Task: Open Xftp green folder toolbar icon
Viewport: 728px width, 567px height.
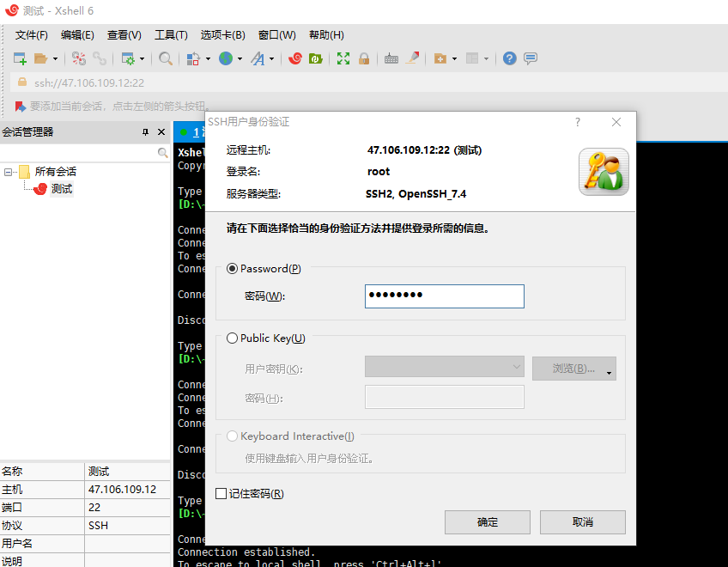Action: 316,58
